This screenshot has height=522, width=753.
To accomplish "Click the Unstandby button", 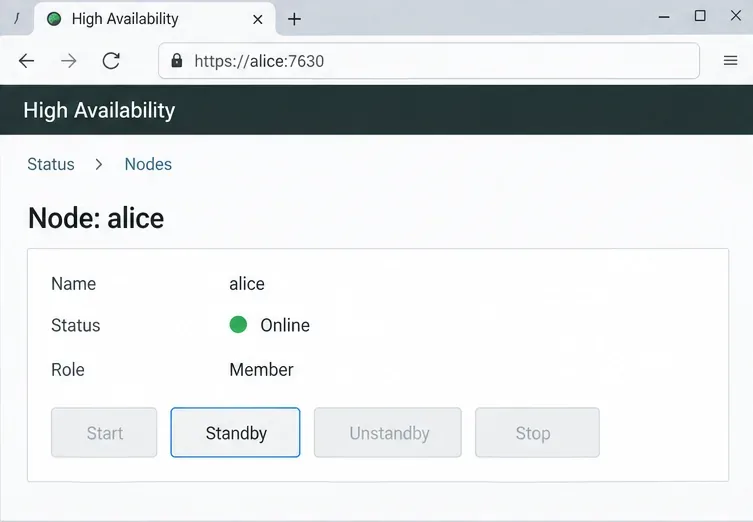I will (388, 433).
